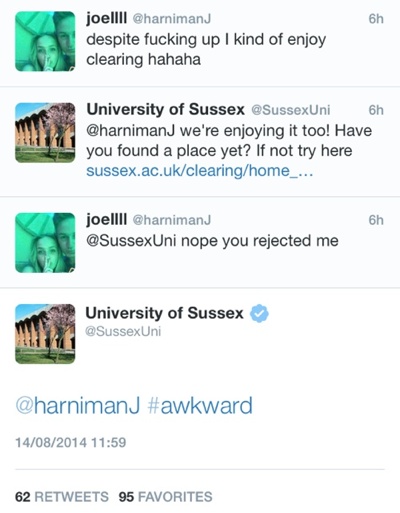Open University of Sussex avatar in main tweet
Screen dimensions: 400x513
pos(45,334)
